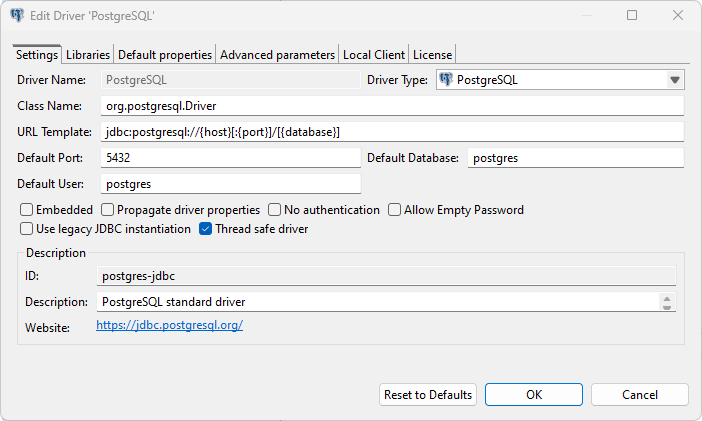Image resolution: width=702 pixels, height=421 pixels.
Task: Enable Allow Empty Password checkbox
Action: coord(395,210)
